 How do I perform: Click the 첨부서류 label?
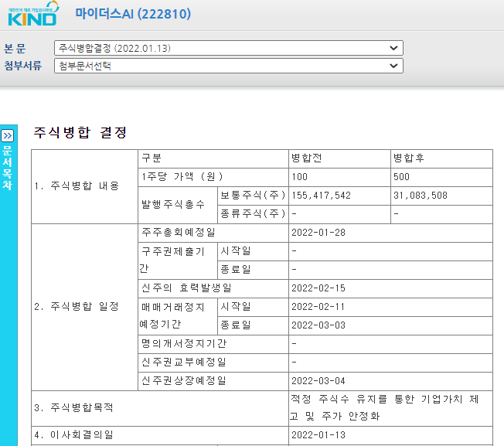tap(23, 66)
